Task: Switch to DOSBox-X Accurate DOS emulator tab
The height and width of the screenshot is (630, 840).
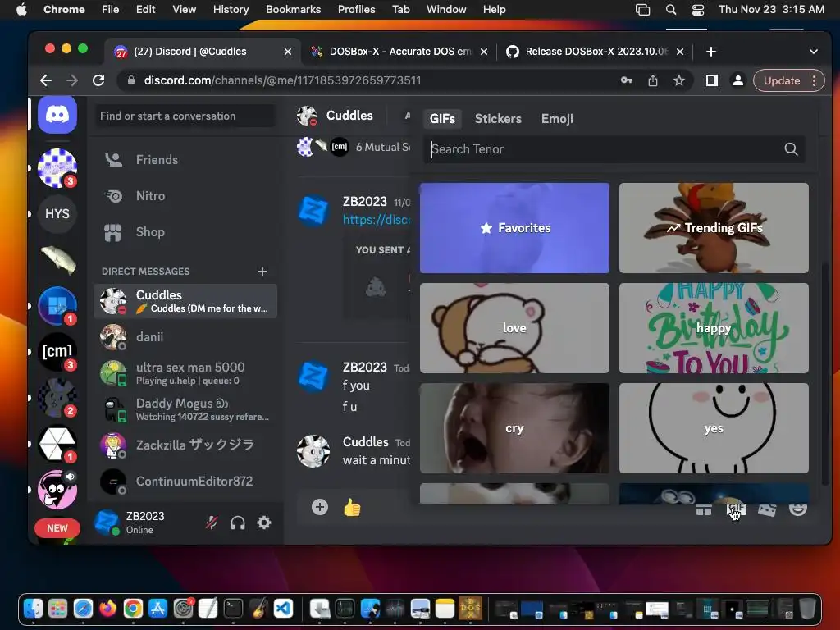Action: (399, 52)
